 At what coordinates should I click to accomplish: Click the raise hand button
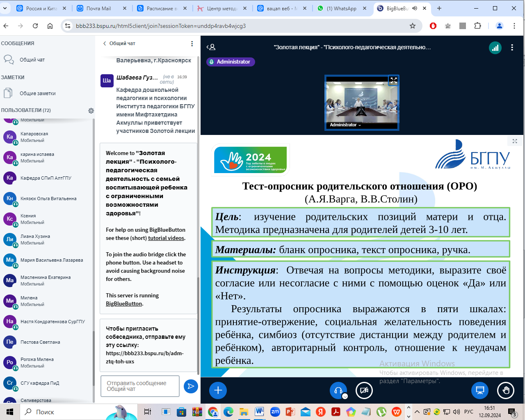(x=505, y=390)
